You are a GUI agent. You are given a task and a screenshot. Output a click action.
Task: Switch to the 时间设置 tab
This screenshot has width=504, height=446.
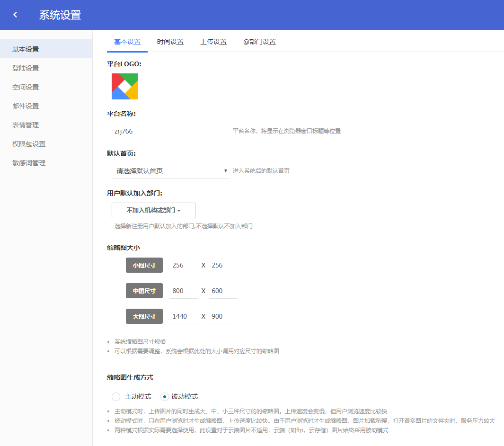pyautogui.click(x=170, y=42)
